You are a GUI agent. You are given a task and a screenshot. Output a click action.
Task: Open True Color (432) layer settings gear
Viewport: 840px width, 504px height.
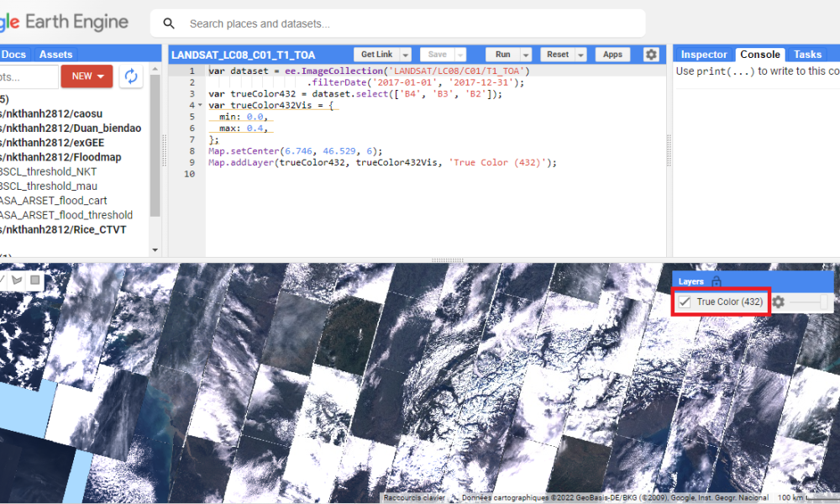pyautogui.click(x=779, y=302)
